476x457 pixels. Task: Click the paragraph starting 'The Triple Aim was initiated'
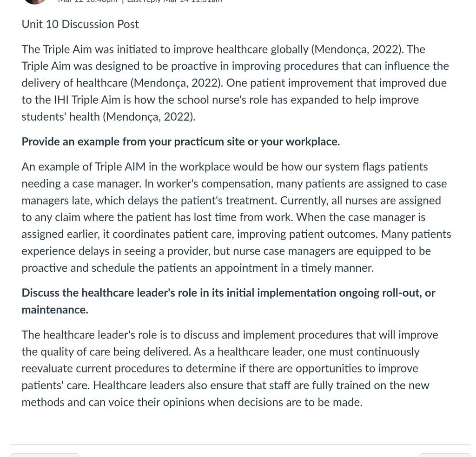click(x=235, y=83)
